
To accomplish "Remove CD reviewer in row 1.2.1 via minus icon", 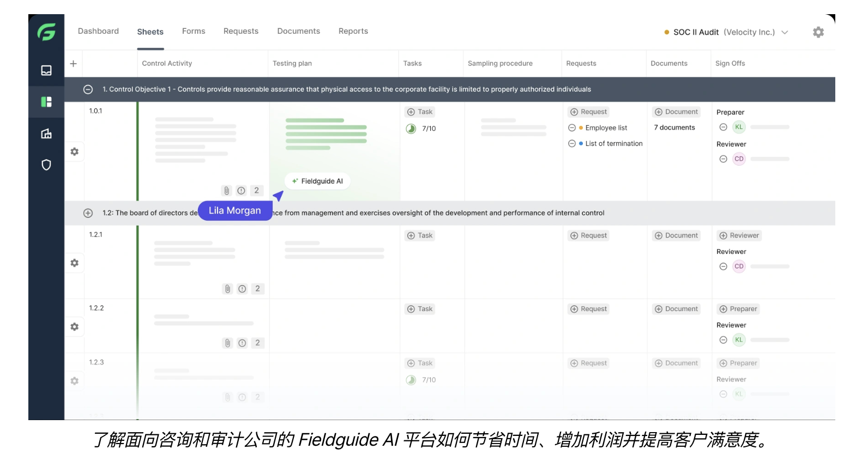I will click(723, 266).
